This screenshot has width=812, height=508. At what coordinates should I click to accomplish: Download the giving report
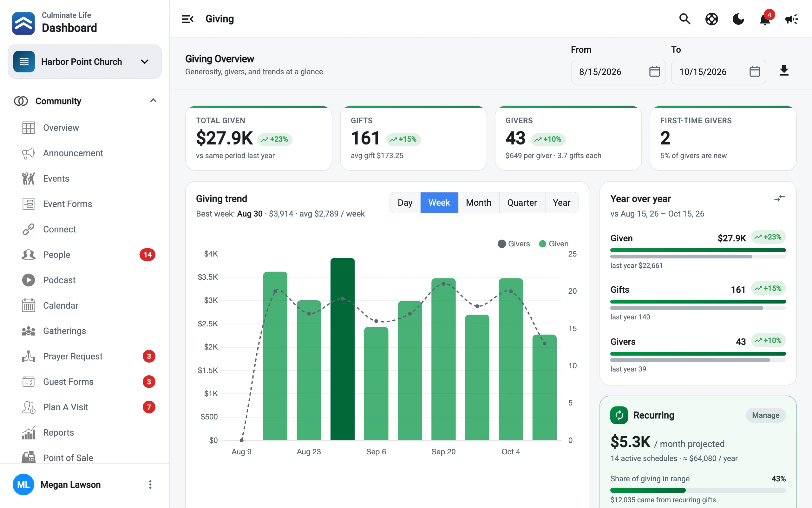tap(784, 70)
